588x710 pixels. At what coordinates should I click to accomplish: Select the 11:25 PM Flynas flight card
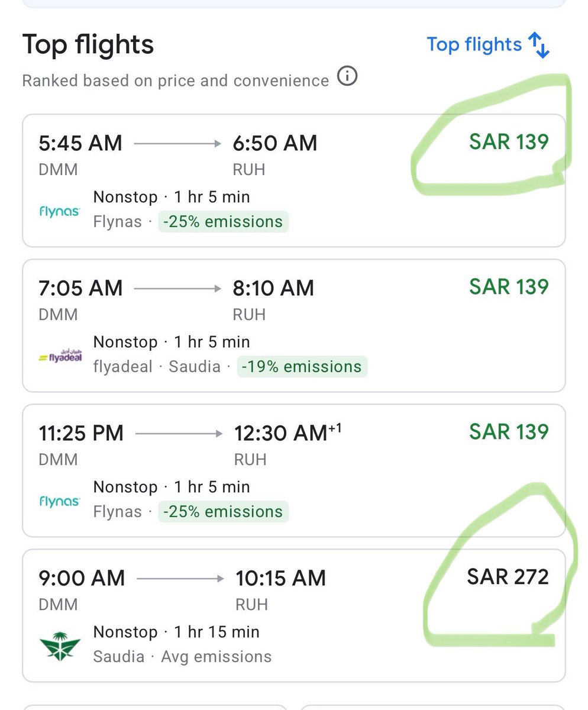pos(294,470)
